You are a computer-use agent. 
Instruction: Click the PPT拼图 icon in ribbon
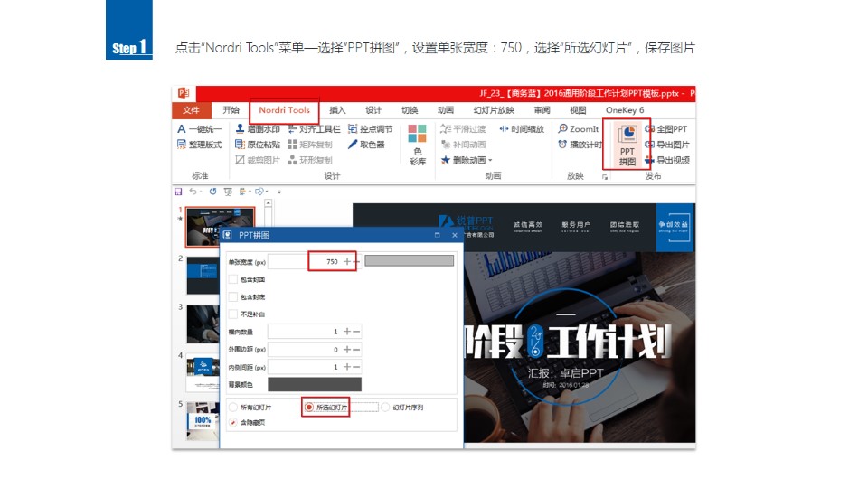pyautogui.click(x=627, y=143)
